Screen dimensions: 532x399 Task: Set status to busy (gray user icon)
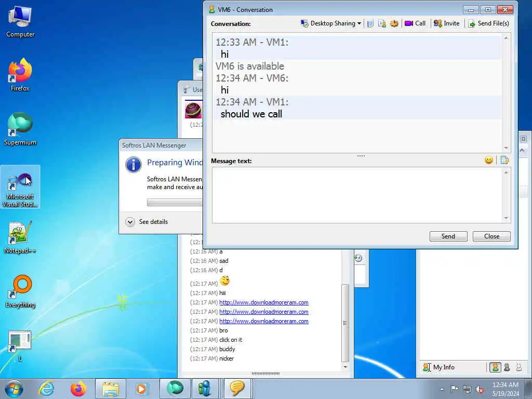click(507, 367)
